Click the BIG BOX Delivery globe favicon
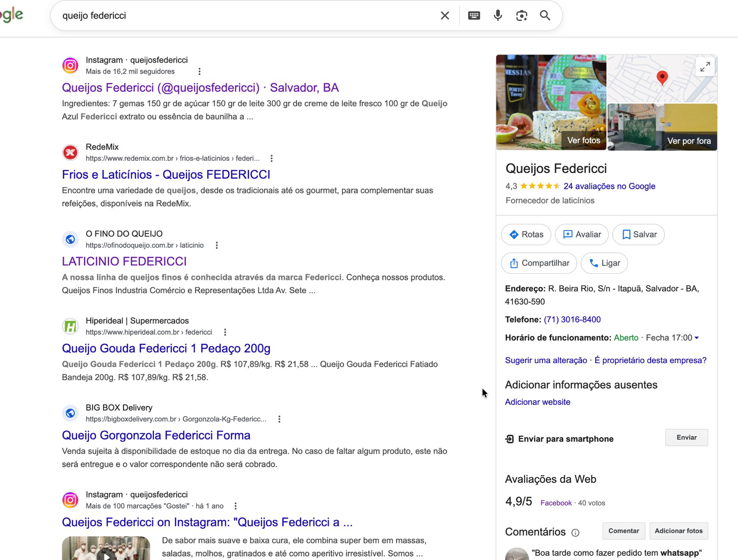Viewport: 738px width, 560px height. [x=70, y=413]
